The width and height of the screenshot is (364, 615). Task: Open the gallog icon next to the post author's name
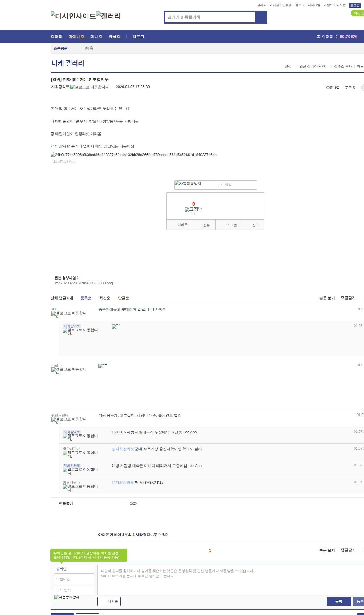coord(90,87)
